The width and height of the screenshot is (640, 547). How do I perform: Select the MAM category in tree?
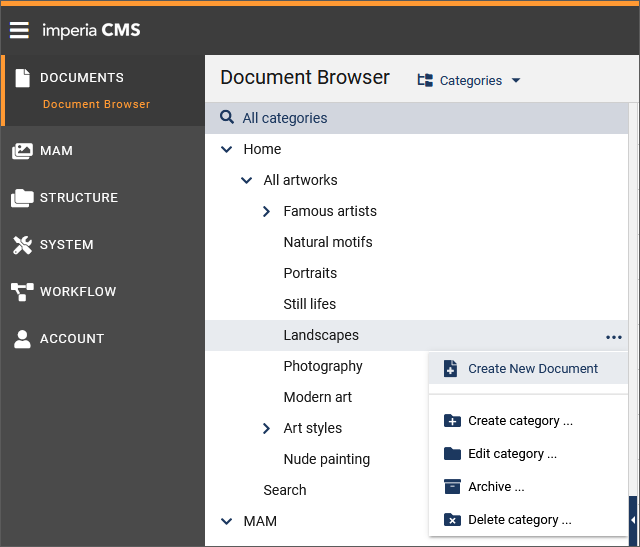point(260,521)
